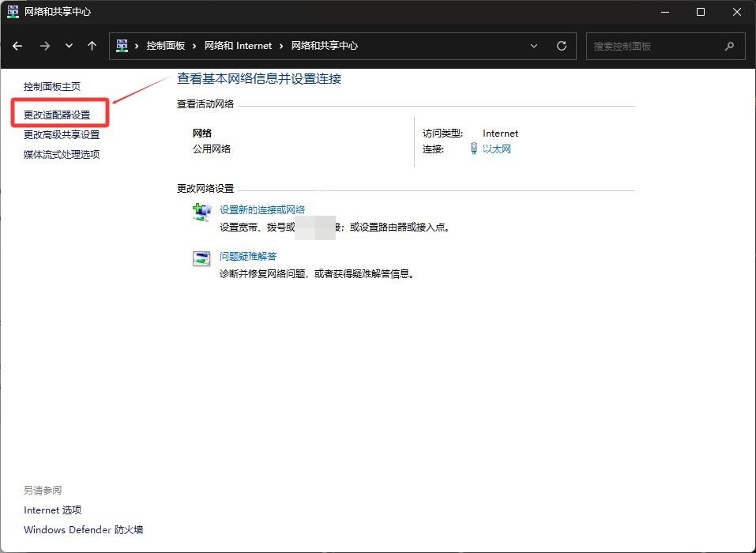The image size is (756, 553).
Task: Open 问题疑难解答 link
Action: tap(248, 257)
